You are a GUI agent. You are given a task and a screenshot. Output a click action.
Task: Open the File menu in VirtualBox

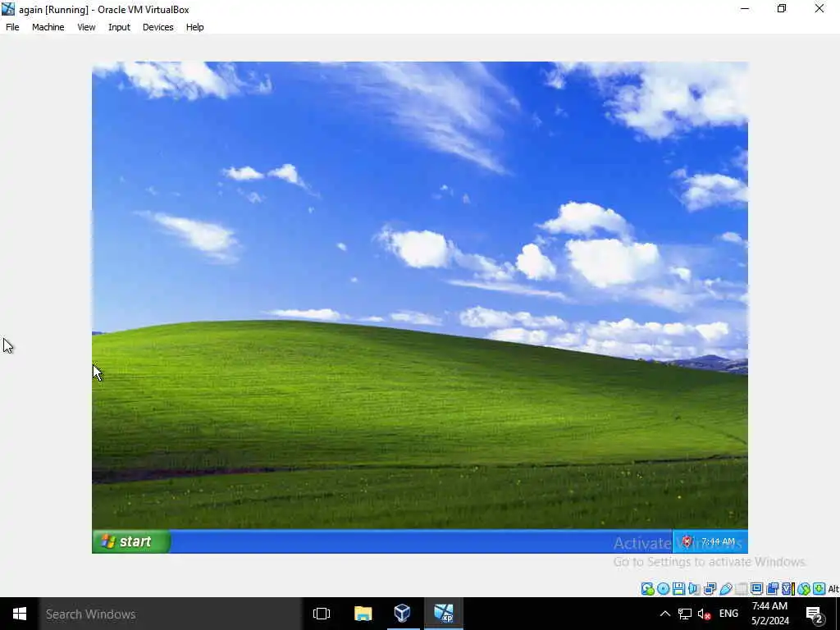click(x=12, y=27)
